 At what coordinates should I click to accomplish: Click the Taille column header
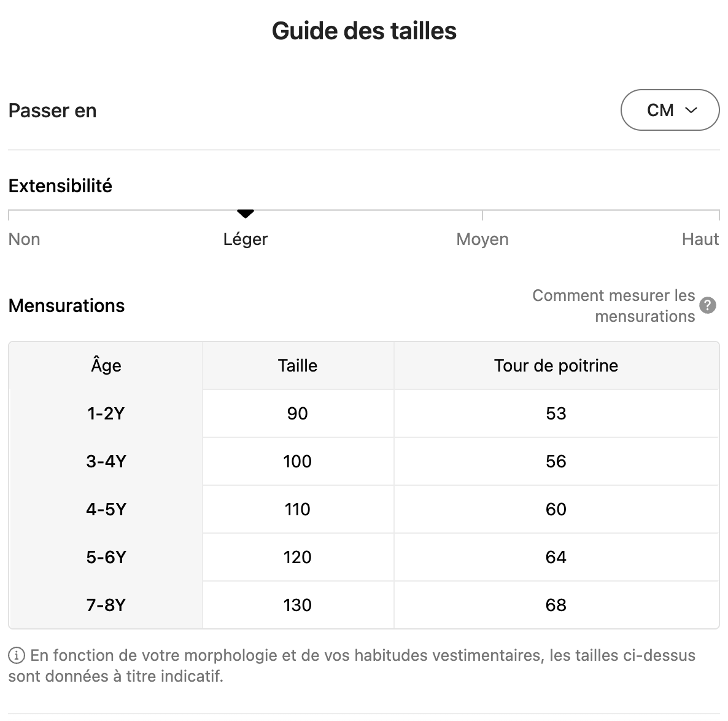coord(298,365)
